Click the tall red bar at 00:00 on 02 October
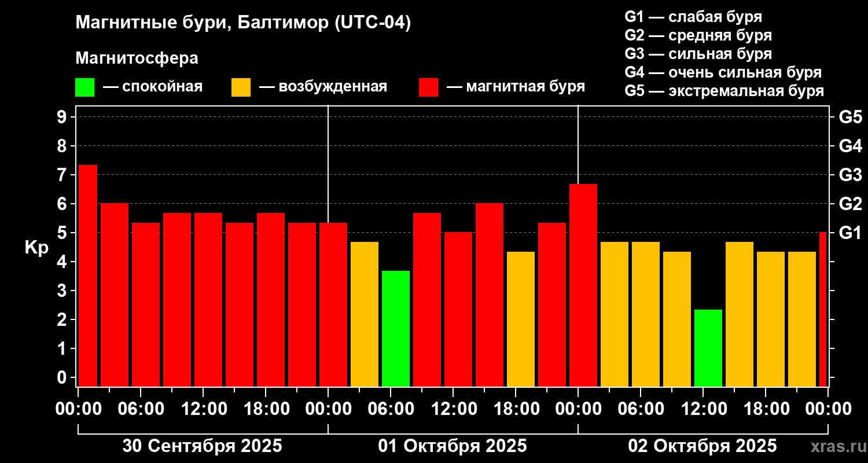This screenshot has height=463, width=868. (583, 285)
